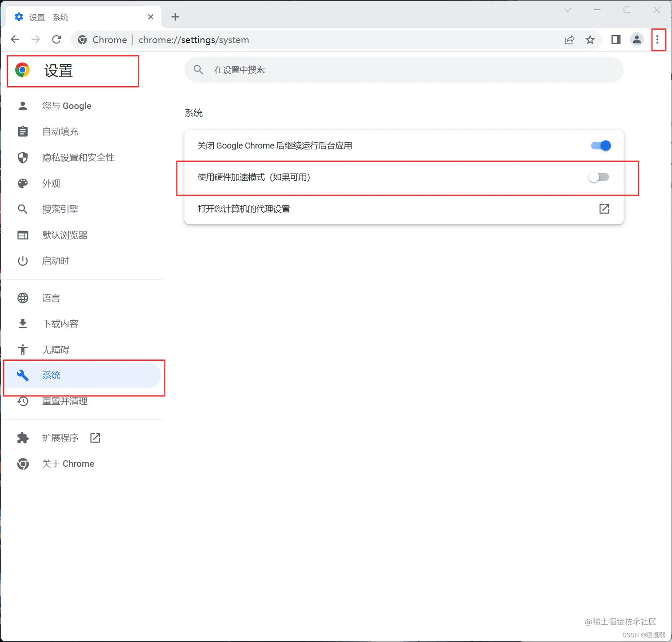
Task: Select the 设置 page title
Action: (58, 71)
